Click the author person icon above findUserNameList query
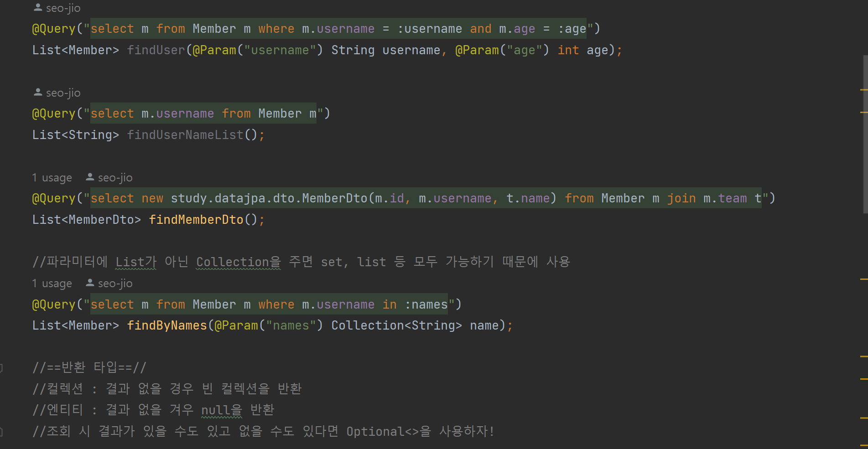This screenshot has width=868, height=449. 38,93
